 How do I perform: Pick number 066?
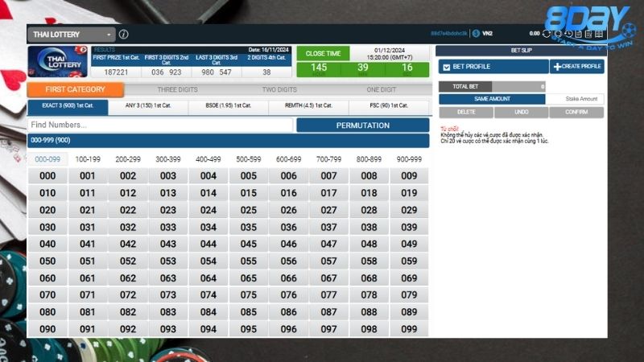[x=289, y=278]
